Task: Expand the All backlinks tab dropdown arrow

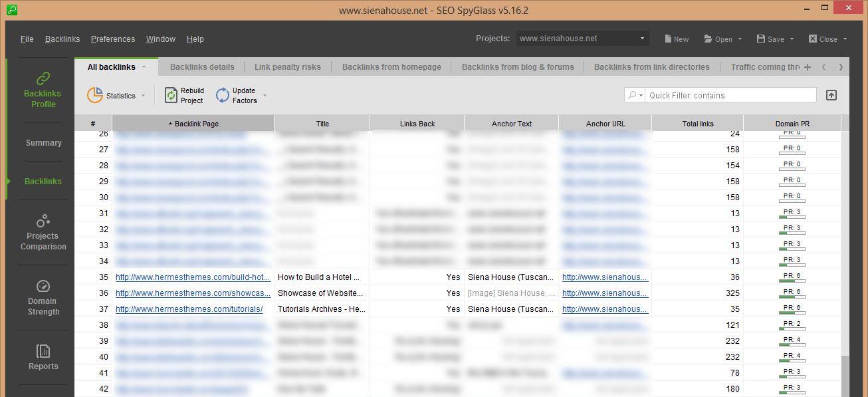Action: 144,67
